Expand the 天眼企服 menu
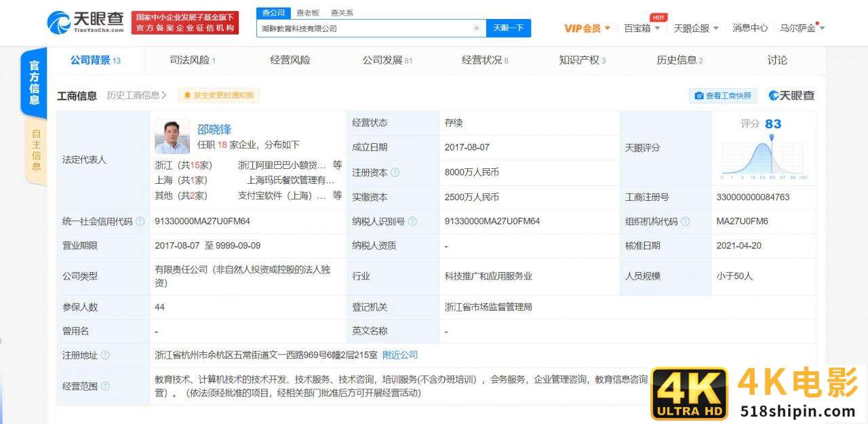The width and height of the screenshot is (868, 424). coord(696,28)
